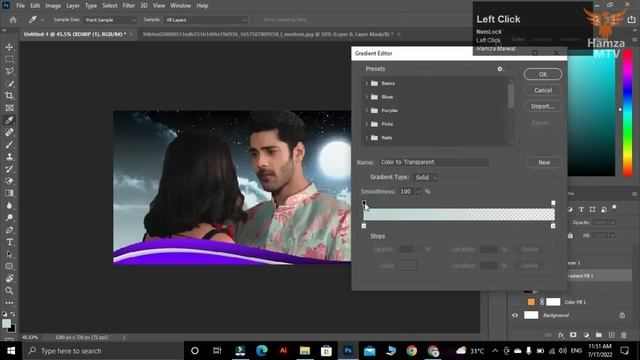This screenshot has width=640, height=360.
Task: Expand the Purples presets folder
Action: [x=367, y=111]
